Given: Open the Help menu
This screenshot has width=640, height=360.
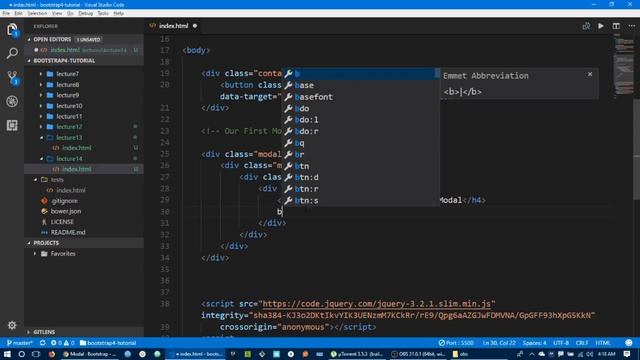Looking at the screenshot, I should pyautogui.click(x=118, y=13).
